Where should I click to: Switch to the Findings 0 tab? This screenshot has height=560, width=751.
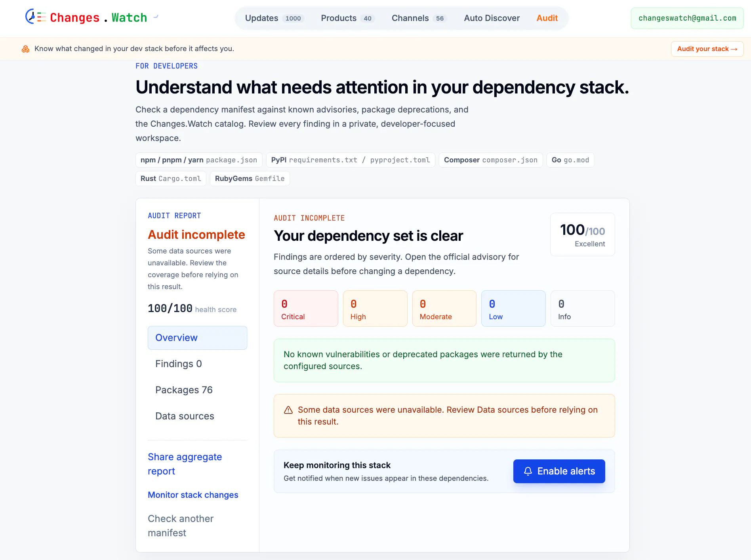(x=197, y=364)
